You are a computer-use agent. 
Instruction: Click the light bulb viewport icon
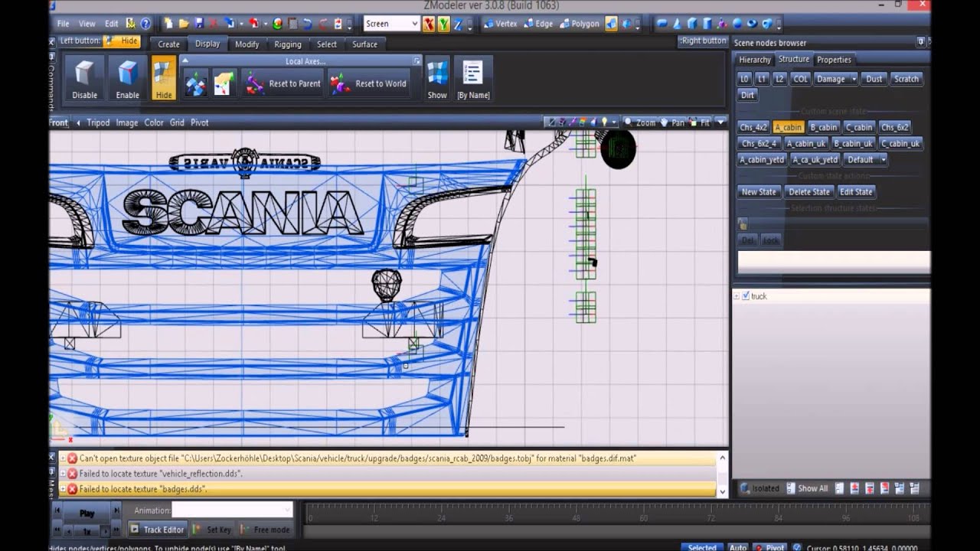click(604, 122)
